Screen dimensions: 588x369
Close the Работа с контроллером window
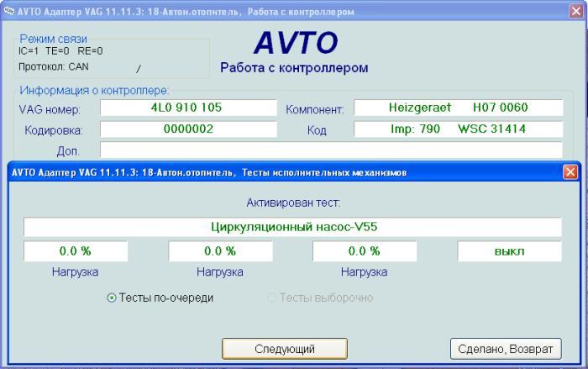pos(576,11)
